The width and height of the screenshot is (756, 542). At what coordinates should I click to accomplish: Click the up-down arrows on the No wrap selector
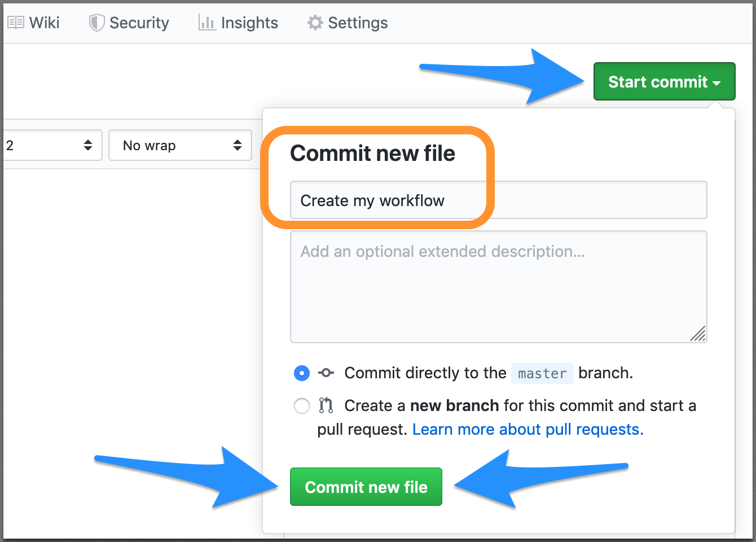click(237, 145)
